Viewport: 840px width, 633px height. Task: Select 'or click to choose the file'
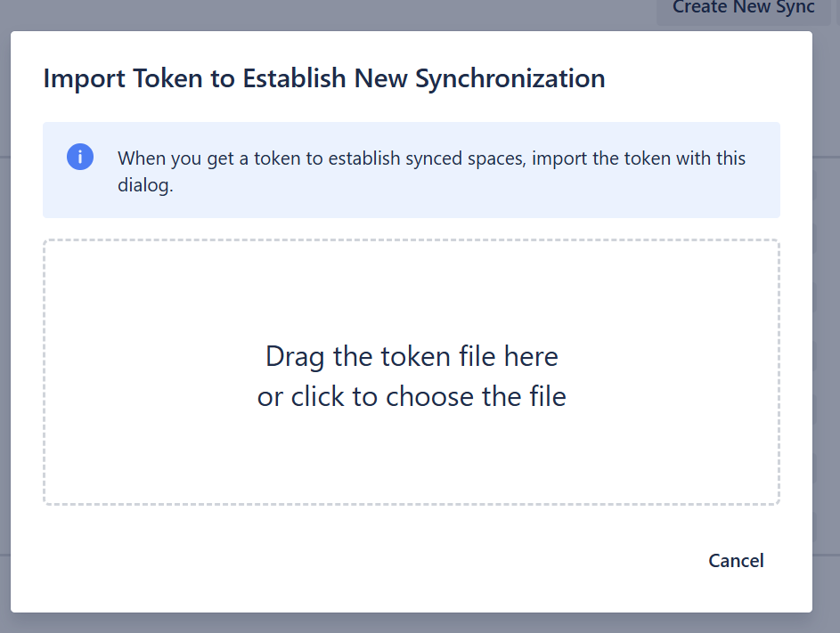(x=412, y=396)
